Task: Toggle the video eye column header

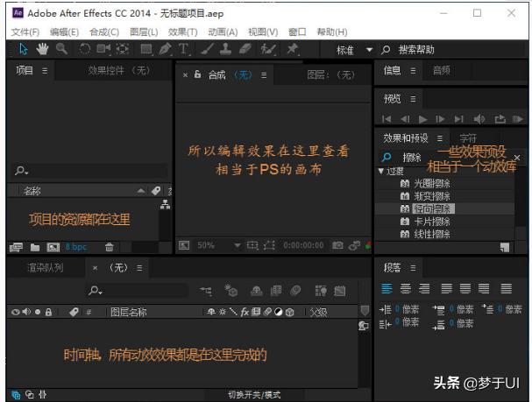Action: tap(16, 312)
